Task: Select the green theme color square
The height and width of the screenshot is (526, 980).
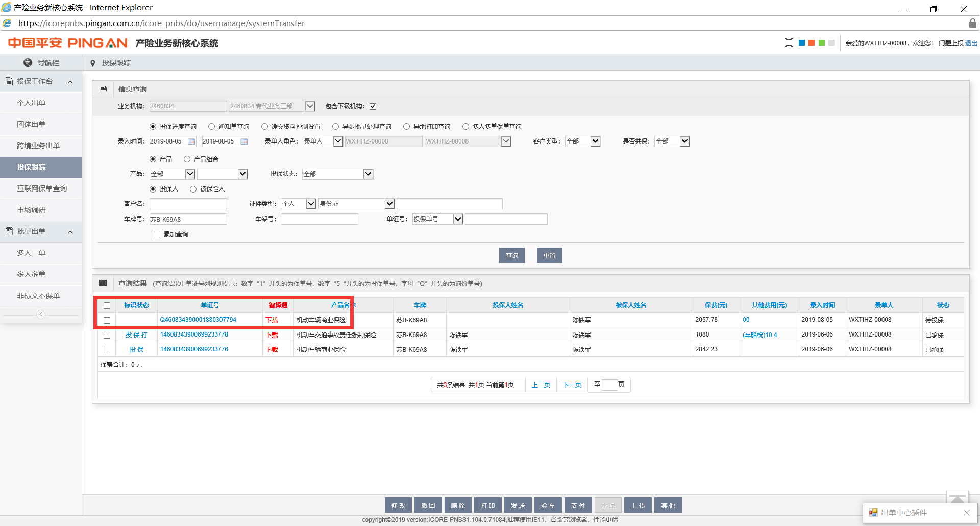Action: pyautogui.click(x=822, y=43)
